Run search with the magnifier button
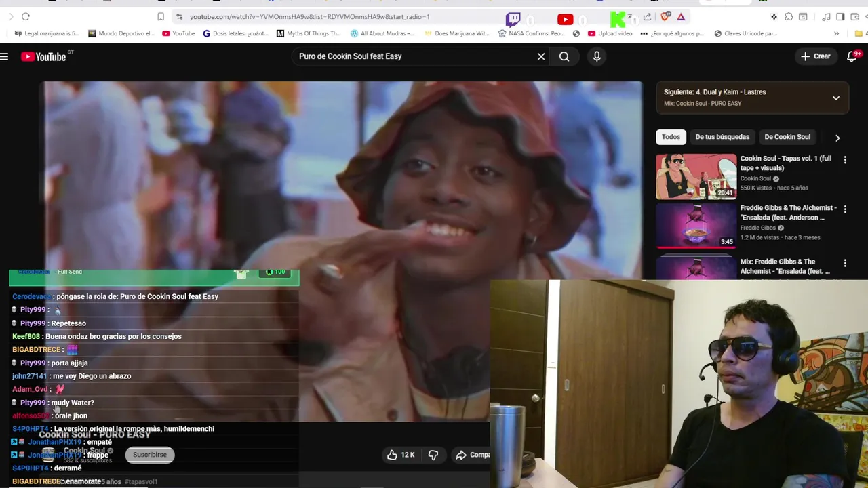The image size is (868, 488). tap(564, 56)
